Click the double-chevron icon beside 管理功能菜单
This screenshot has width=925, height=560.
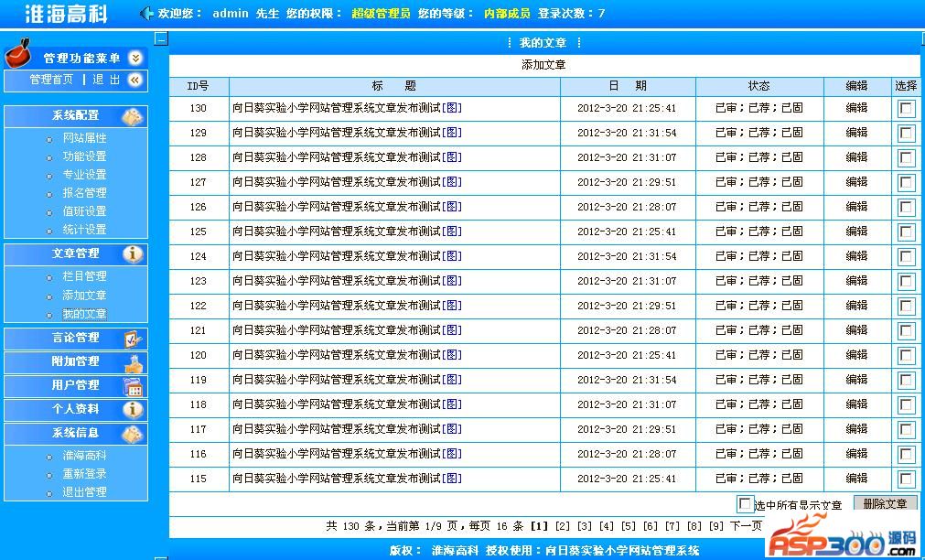(135, 58)
